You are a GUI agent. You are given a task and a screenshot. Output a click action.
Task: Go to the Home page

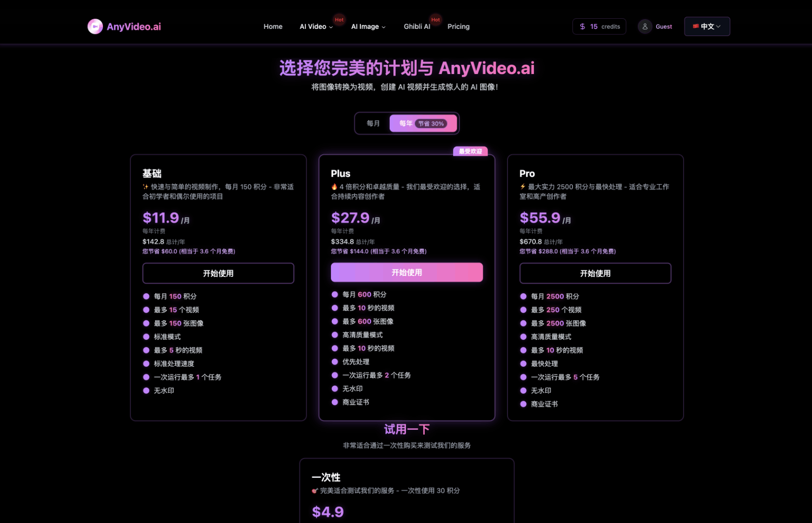(x=273, y=26)
